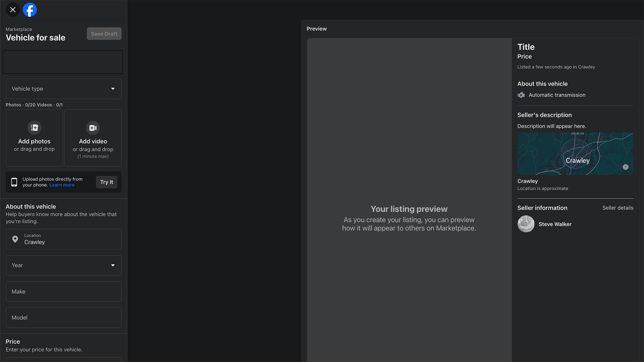Click the Try It button
Viewport: 644px width, 362px height.
pos(106,182)
